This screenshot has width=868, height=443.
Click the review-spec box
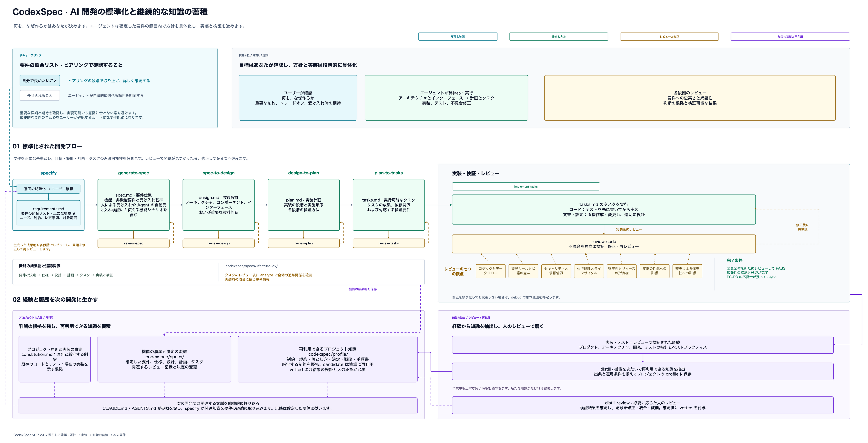(133, 243)
